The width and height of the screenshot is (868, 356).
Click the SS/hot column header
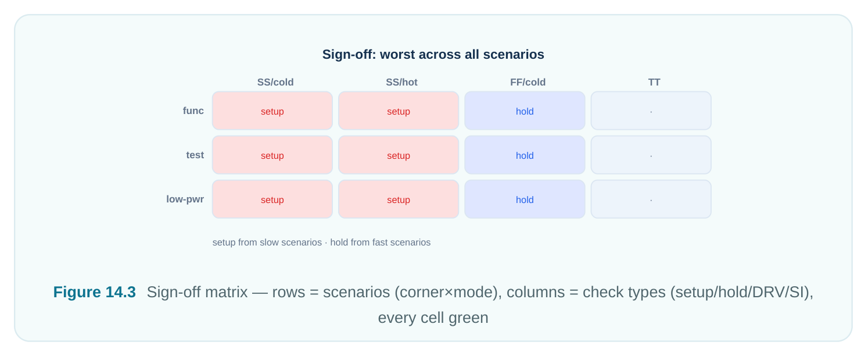[401, 82]
